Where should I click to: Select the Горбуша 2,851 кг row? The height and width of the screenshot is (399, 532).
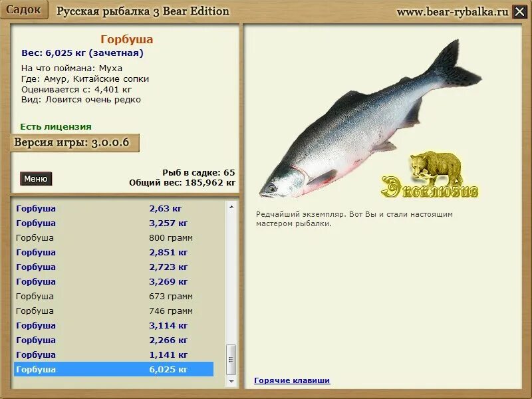pos(114,252)
